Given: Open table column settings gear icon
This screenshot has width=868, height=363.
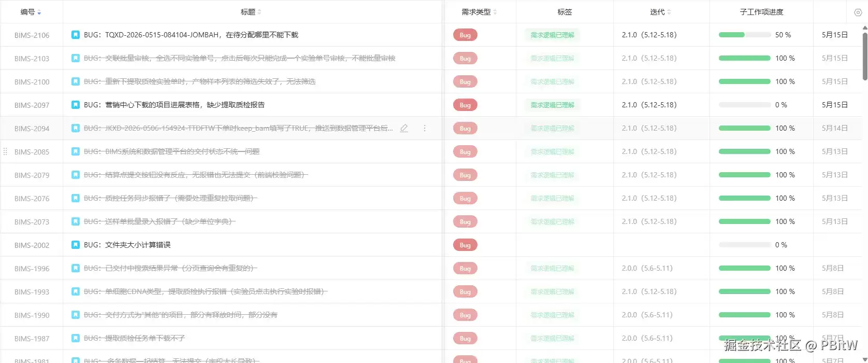Looking at the screenshot, I should tap(858, 12).
